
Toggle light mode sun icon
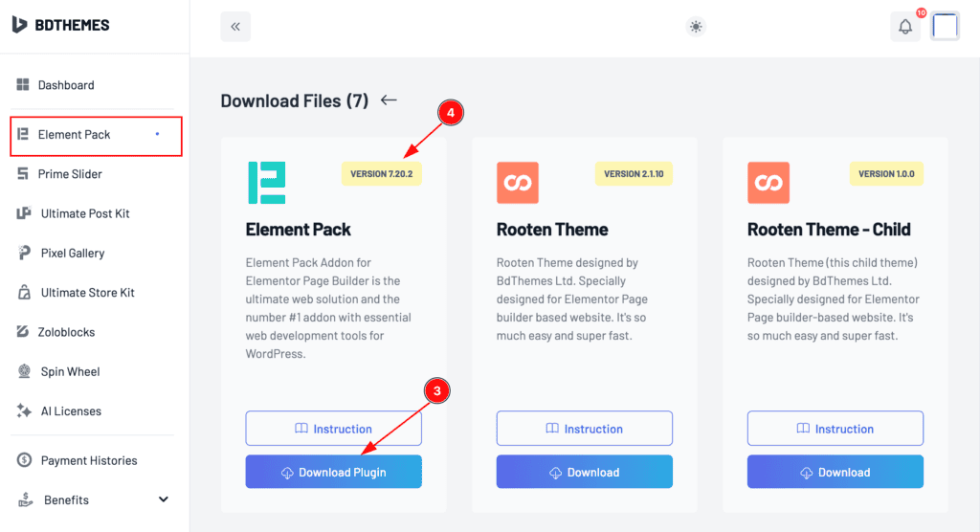[x=696, y=26]
